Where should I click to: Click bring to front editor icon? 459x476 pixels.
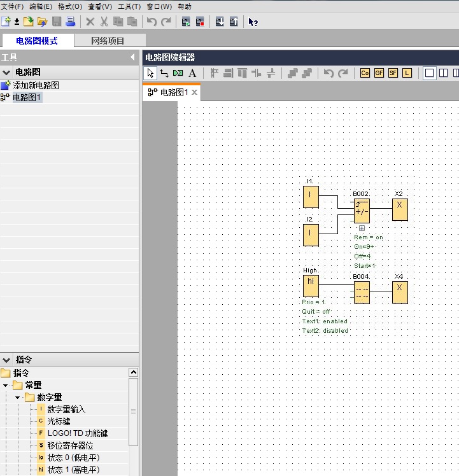pos(293,73)
